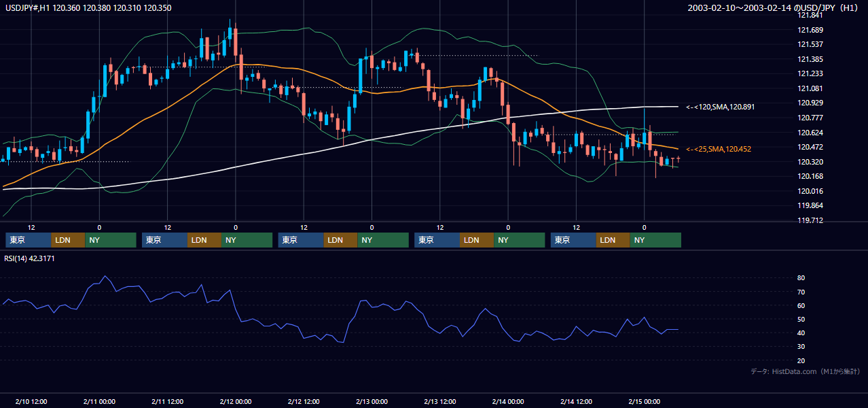The width and height of the screenshot is (868, 408).
Task: Click price axis value 121.385
Action: 811,59
